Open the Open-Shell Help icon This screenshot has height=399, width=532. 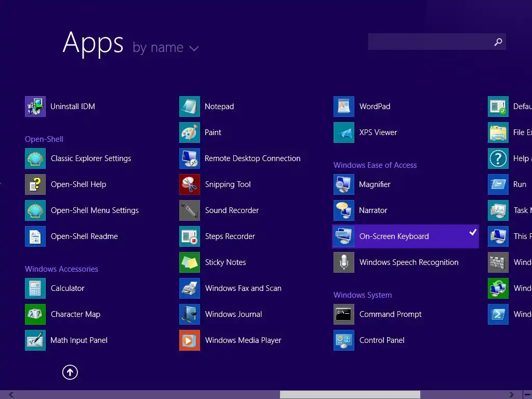pyautogui.click(x=35, y=184)
